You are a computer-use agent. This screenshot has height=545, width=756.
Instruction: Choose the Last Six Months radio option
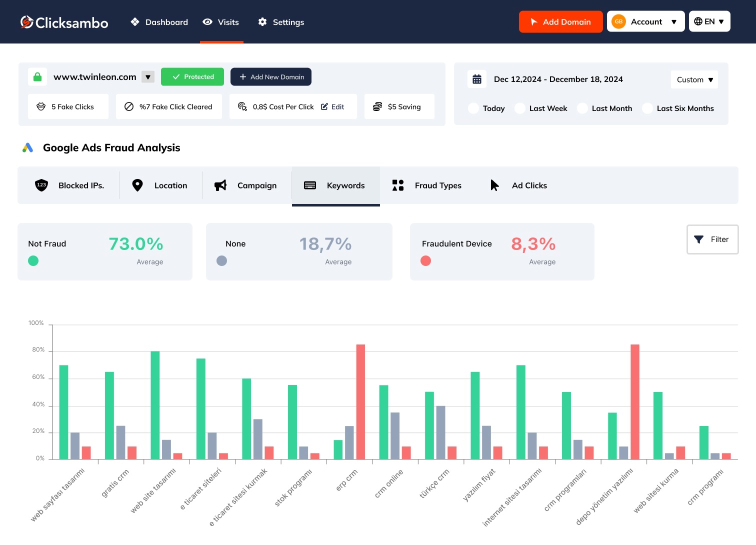pyautogui.click(x=647, y=108)
